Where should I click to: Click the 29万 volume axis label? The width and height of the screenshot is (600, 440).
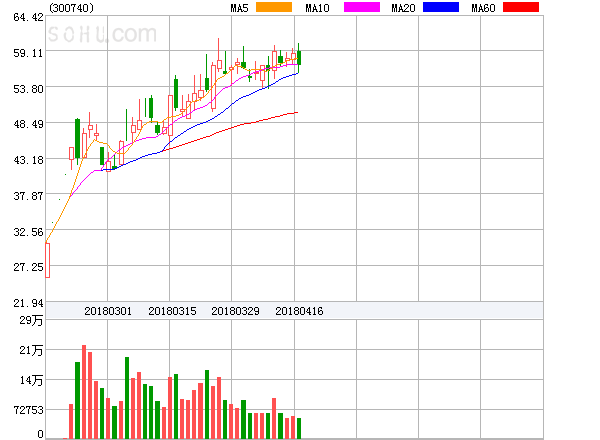coord(31,320)
